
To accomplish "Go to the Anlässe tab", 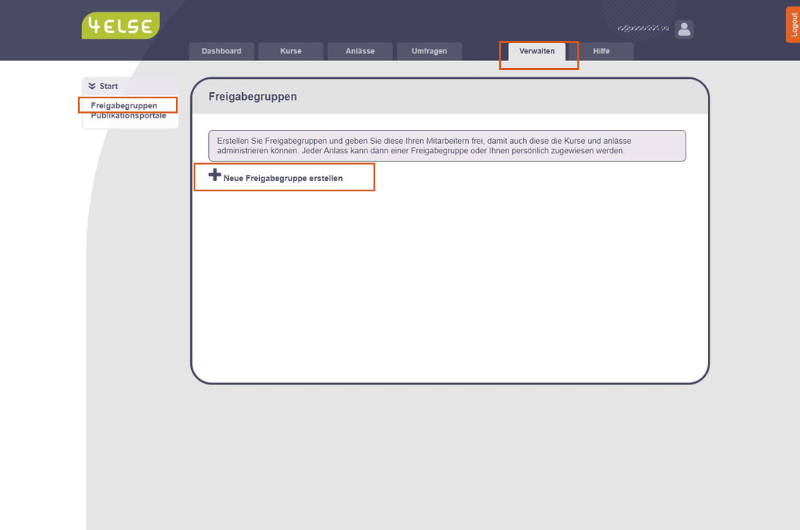I will pyautogui.click(x=360, y=51).
